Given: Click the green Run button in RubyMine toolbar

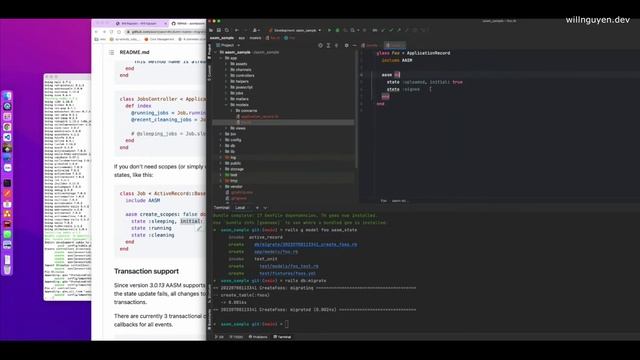Looking at the screenshot, I should pos(329,30).
